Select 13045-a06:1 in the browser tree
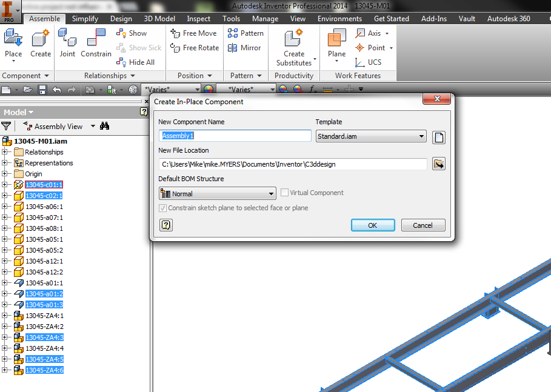The image size is (551, 392). click(44, 207)
